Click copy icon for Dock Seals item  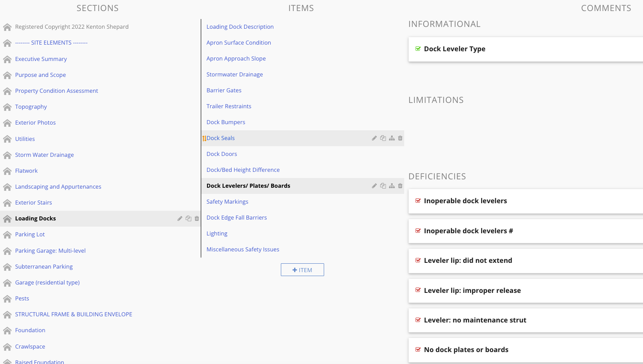pos(383,138)
